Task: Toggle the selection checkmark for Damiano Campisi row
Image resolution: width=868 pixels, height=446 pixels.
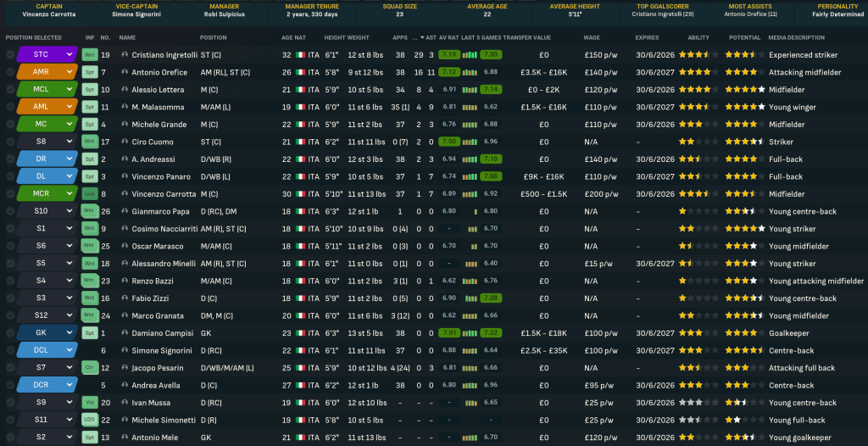Action: (x=10, y=333)
